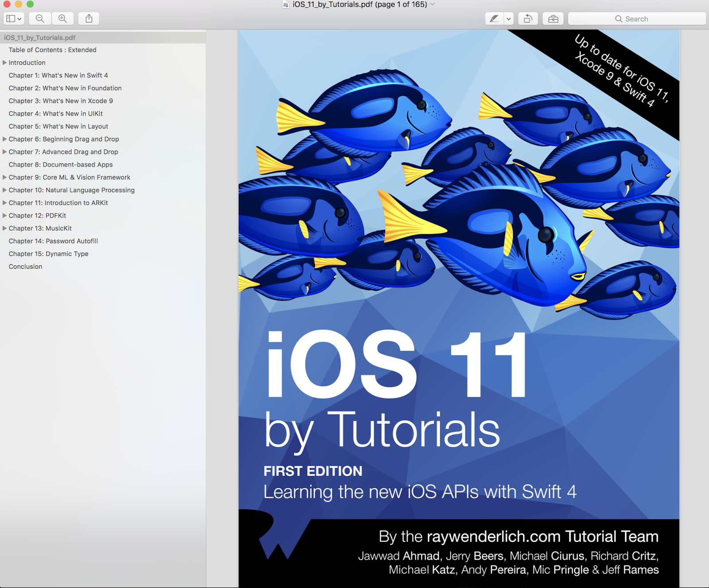Expand the Introduction section
Screen dimensions: 709x588
click(4, 63)
